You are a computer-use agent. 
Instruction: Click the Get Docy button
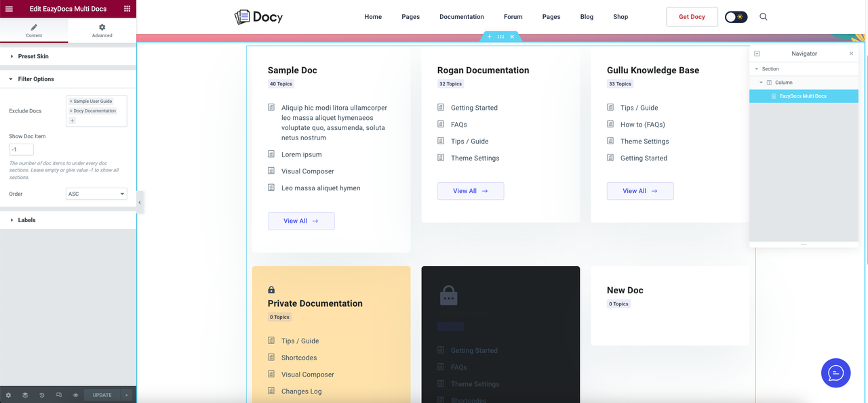pos(692,17)
